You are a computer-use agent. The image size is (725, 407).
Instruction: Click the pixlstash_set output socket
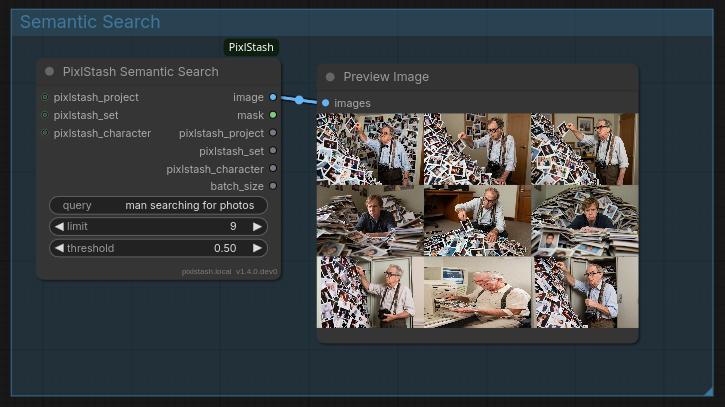(x=273, y=151)
